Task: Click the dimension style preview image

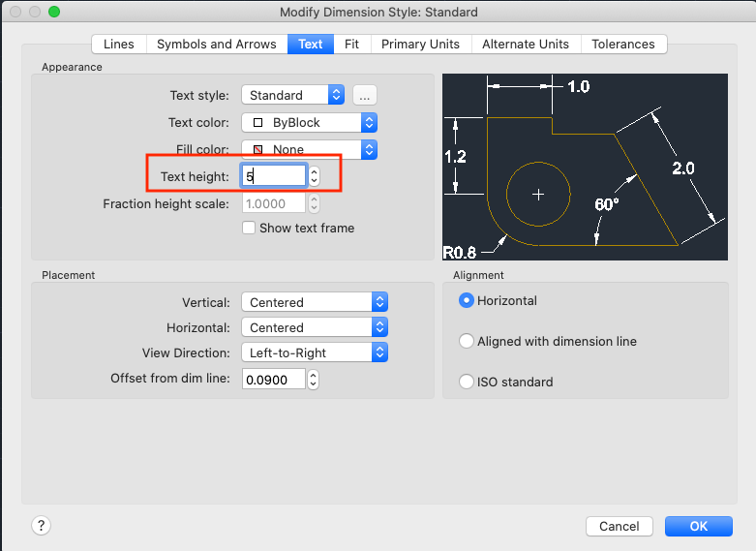Action: pos(585,167)
